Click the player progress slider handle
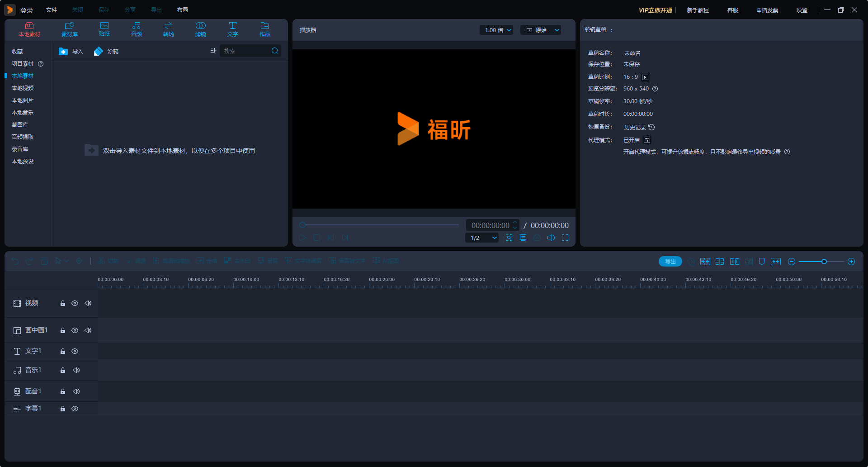 [302, 225]
